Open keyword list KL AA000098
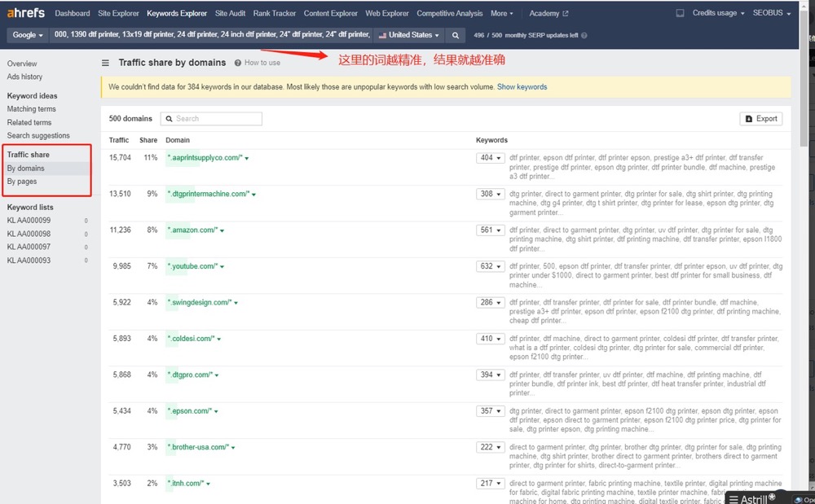Viewport: 815px width, 504px height. tap(29, 234)
